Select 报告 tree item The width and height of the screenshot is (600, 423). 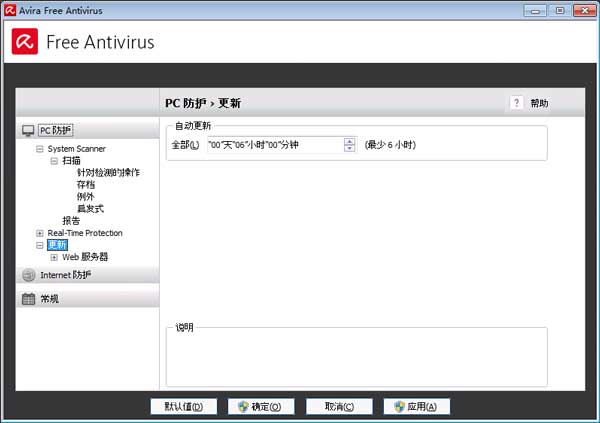[71, 221]
